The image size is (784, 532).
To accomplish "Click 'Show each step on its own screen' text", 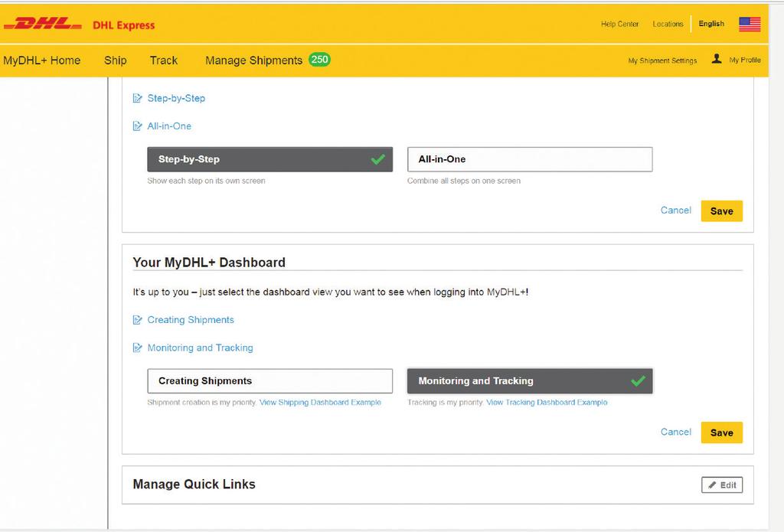I will point(206,181).
